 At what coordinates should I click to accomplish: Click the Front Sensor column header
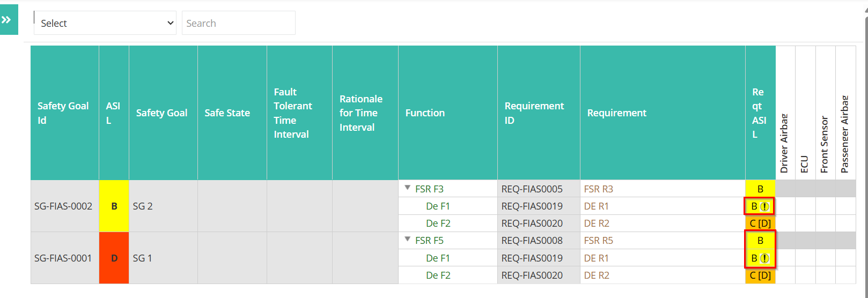(x=825, y=113)
